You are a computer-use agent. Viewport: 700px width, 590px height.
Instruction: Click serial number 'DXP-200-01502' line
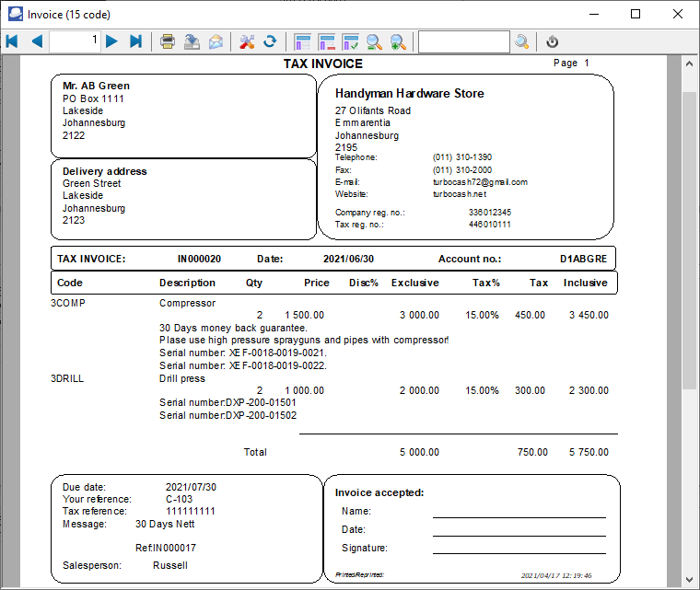point(228,415)
